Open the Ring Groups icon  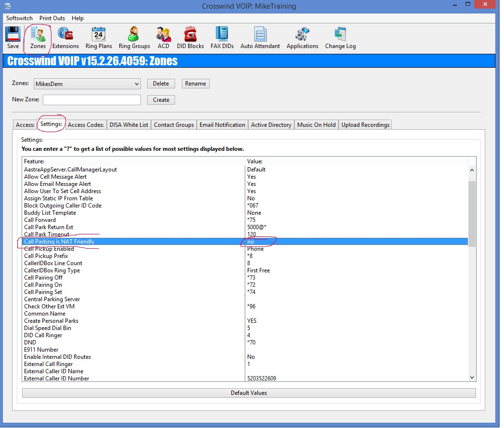tap(134, 37)
